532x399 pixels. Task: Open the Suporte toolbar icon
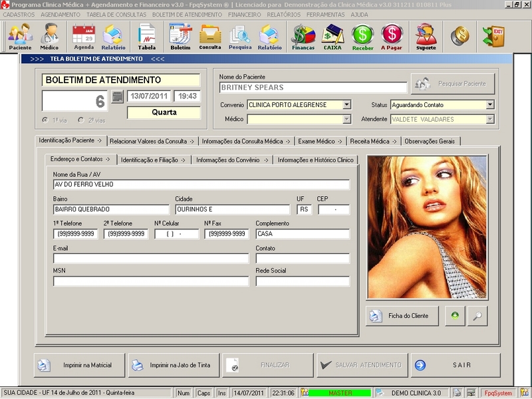point(426,37)
